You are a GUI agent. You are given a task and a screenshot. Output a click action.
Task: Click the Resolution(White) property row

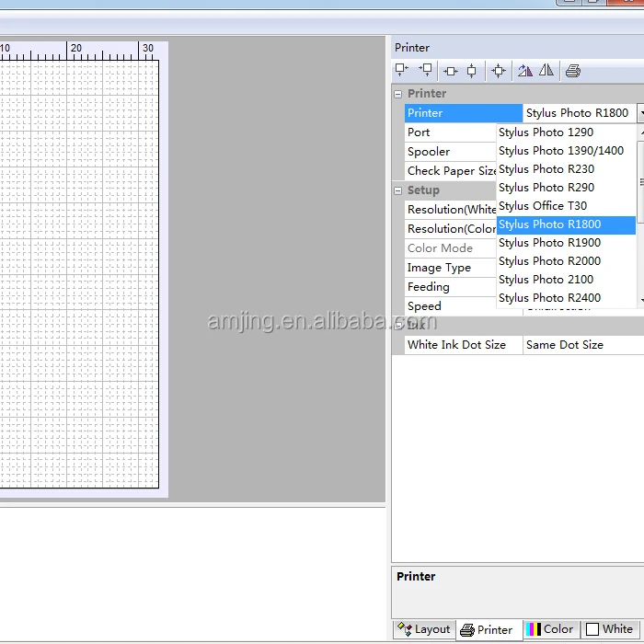click(x=451, y=210)
